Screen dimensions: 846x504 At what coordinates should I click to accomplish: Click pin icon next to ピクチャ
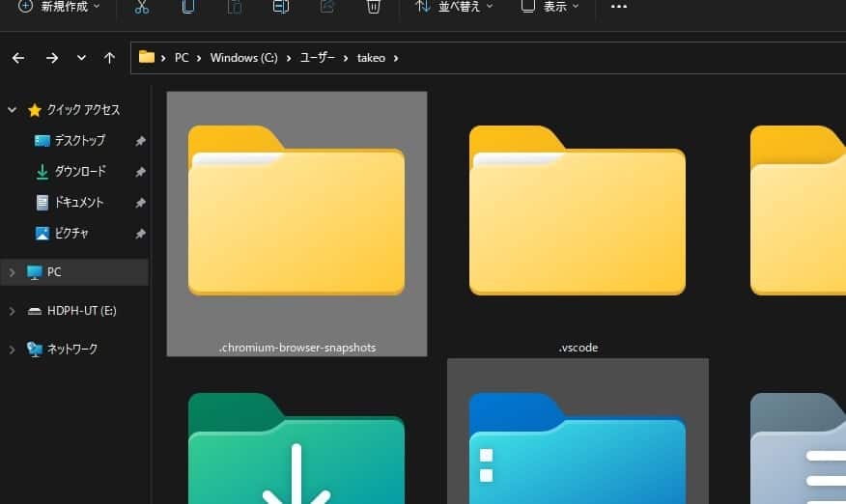(x=140, y=234)
